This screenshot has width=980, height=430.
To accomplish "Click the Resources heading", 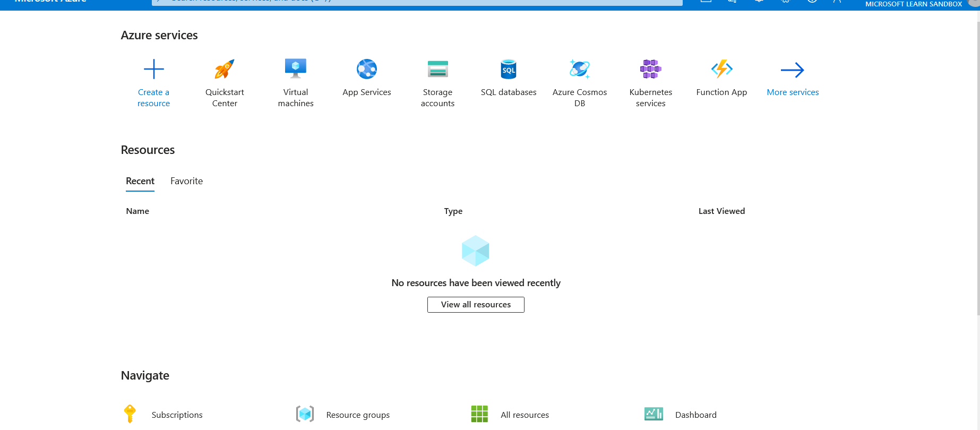I will click(x=148, y=150).
